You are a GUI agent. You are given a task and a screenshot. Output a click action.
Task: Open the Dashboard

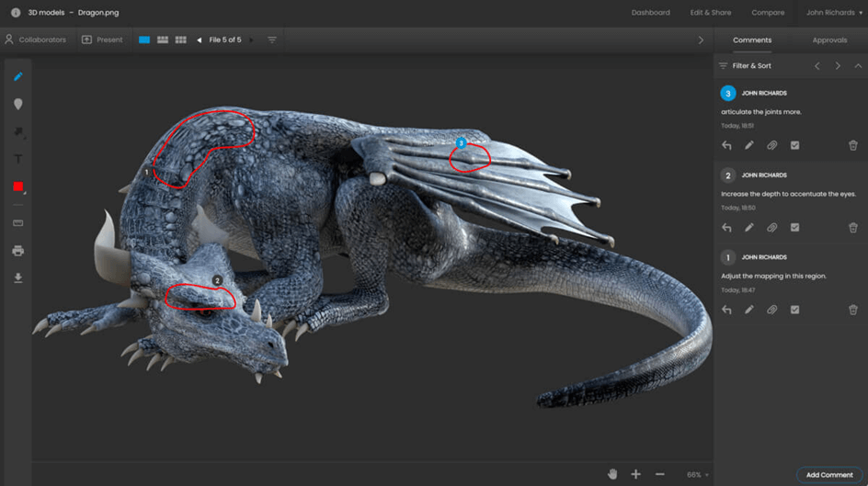pos(650,12)
